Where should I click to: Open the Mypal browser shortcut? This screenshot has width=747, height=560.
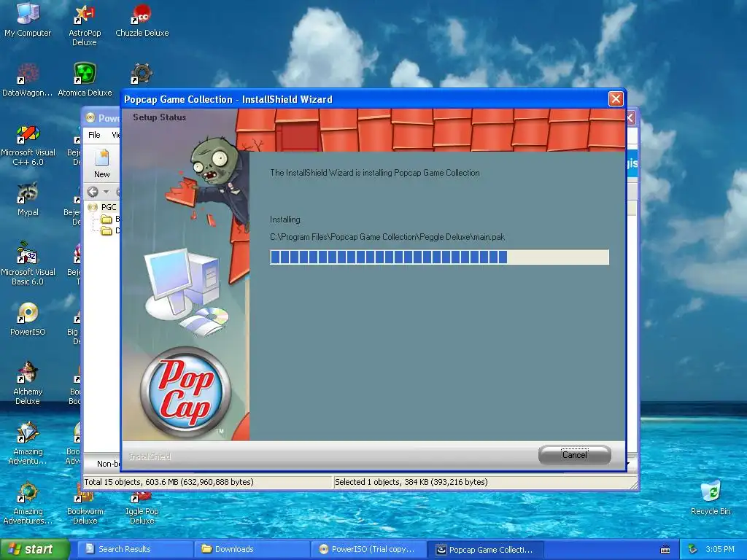click(x=28, y=199)
